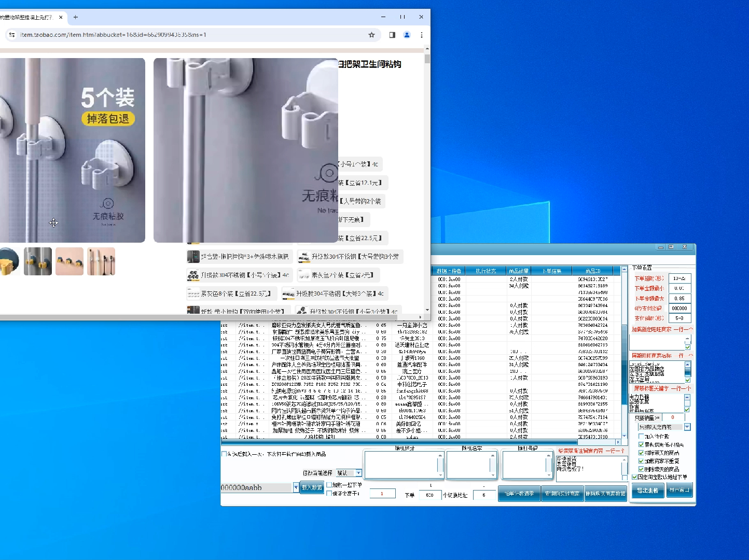Sort by the '商品销量' column header
This screenshot has height=560, width=749.
pyautogui.click(x=519, y=271)
